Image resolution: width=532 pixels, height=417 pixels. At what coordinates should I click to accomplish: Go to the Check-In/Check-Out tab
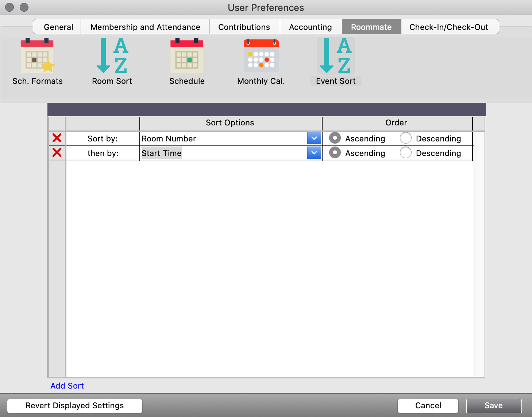pos(448,27)
